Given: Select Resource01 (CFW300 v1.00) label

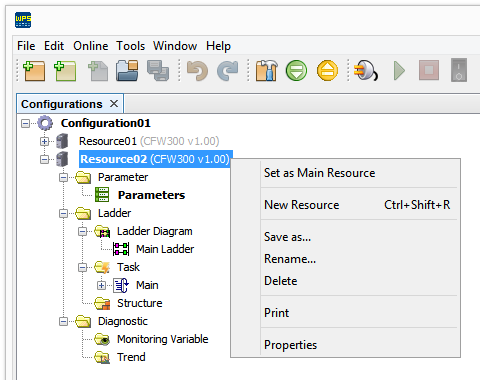Looking at the screenshot, I should pyautogui.click(x=149, y=141).
